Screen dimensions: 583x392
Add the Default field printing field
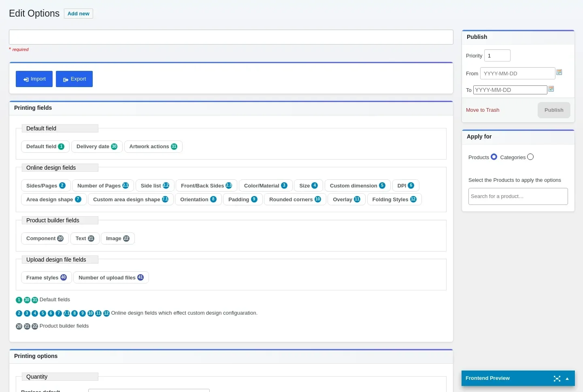45,147
